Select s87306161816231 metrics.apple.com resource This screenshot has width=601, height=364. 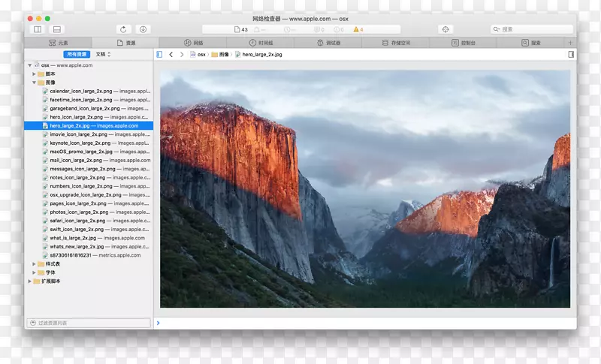pyautogui.click(x=89, y=255)
